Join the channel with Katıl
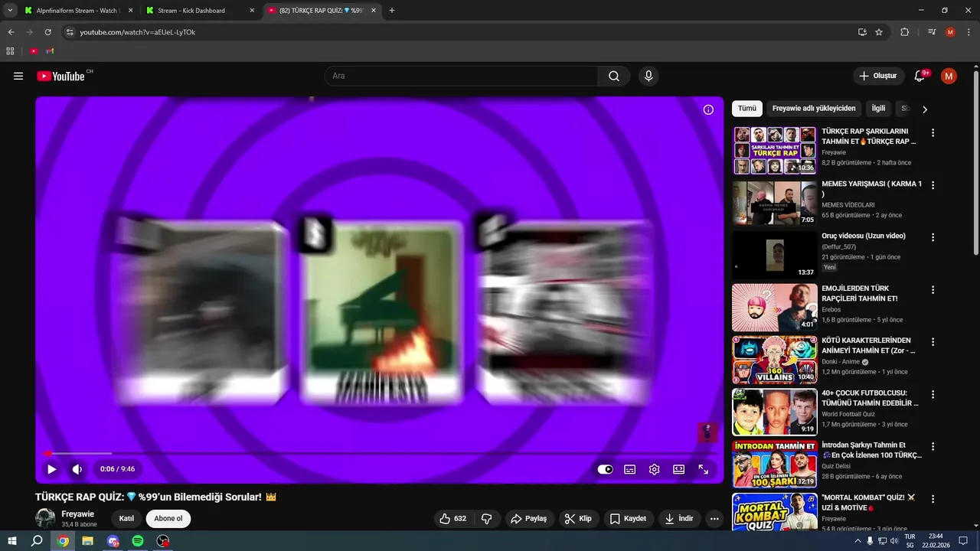Screen dimensions: 980x551 126,518
